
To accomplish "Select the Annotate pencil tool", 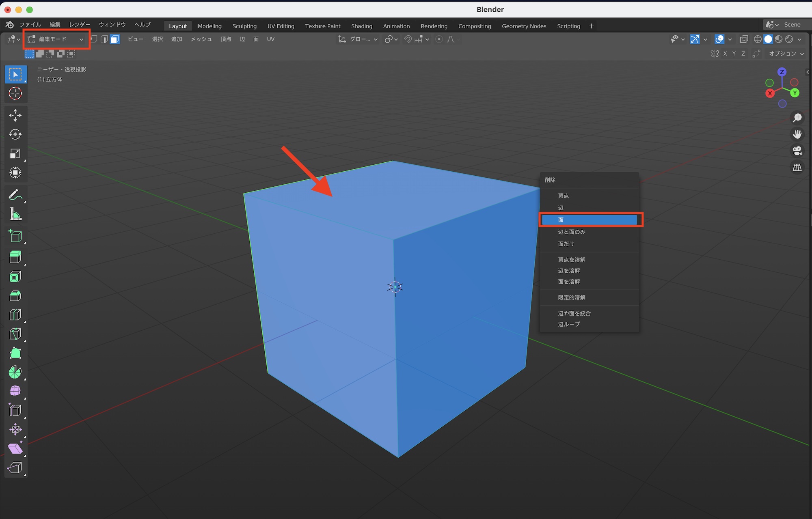I will [15, 195].
